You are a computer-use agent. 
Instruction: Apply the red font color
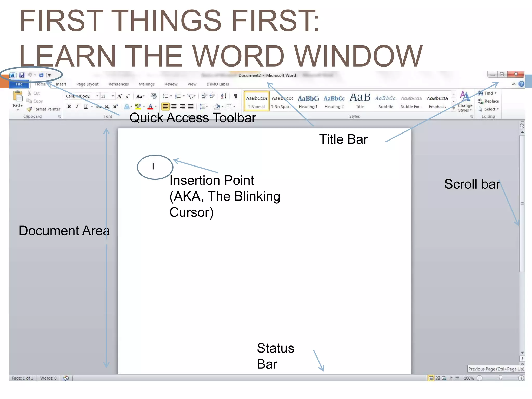click(150, 107)
